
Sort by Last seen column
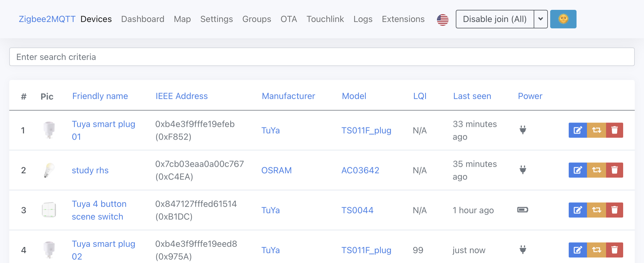[472, 96]
